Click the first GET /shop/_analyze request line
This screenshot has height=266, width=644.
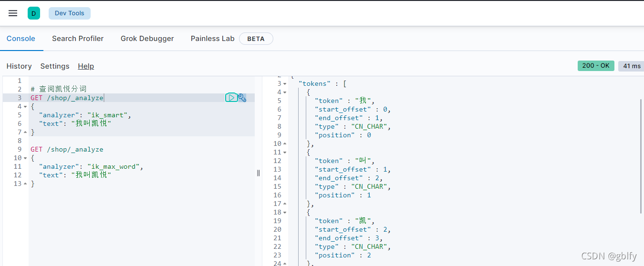point(67,98)
